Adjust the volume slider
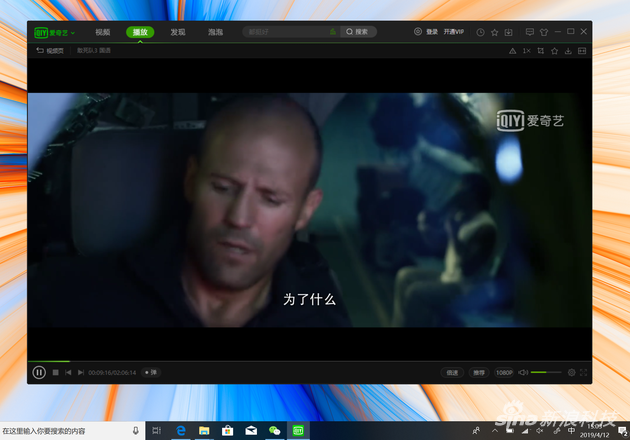Screen dimensions: 630x440 (x=545, y=372)
